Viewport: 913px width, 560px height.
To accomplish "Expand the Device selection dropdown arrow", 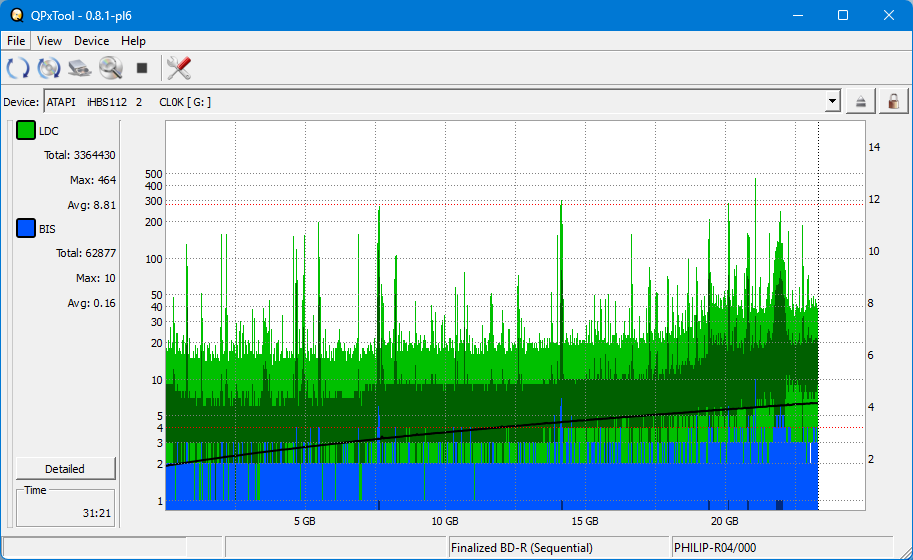I will coord(832,101).
